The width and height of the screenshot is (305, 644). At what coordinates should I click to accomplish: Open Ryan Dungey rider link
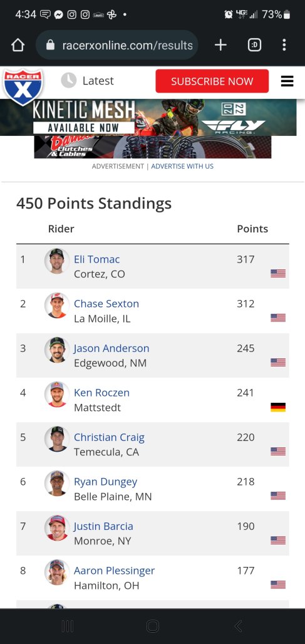click(105, 482)
